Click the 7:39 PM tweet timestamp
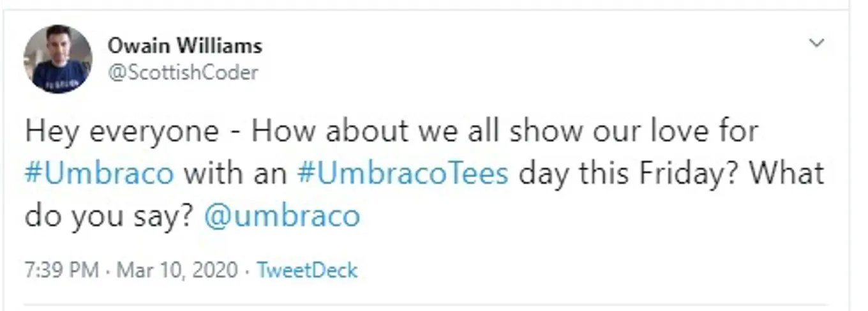 [x=62, y=269]
